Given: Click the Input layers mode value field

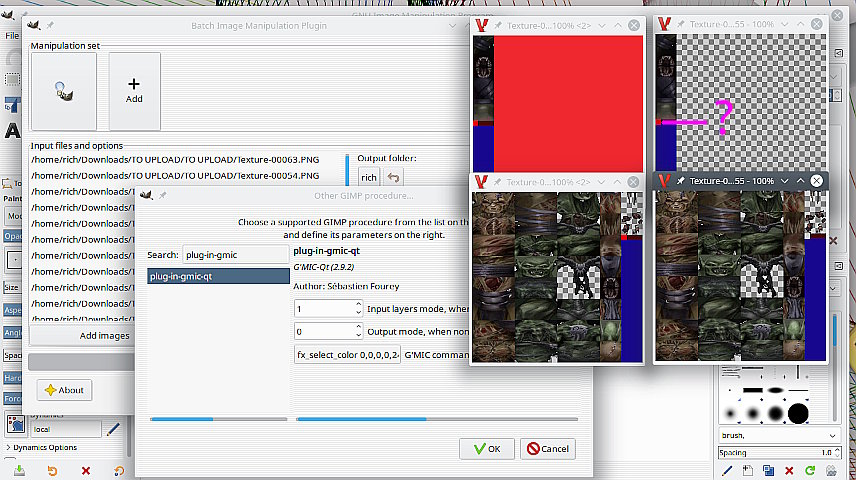Looking at the screenshot, I should (x=324, y=309).
